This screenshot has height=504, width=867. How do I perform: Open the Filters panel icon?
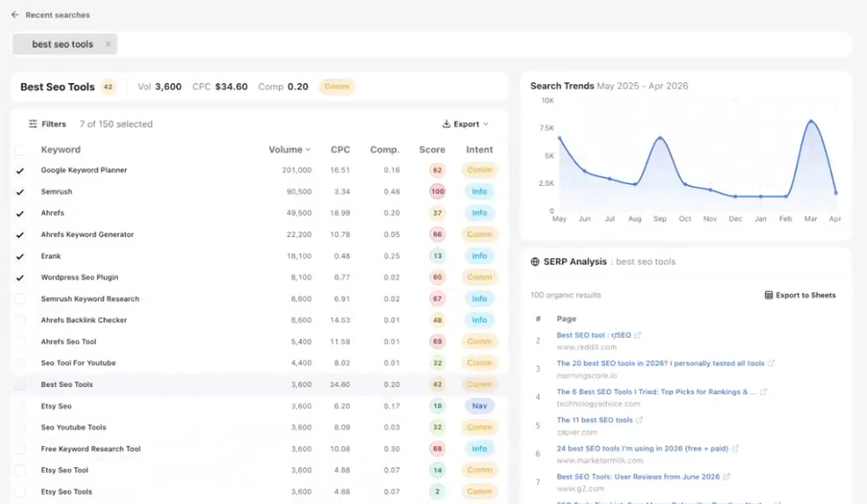[33, 124]
